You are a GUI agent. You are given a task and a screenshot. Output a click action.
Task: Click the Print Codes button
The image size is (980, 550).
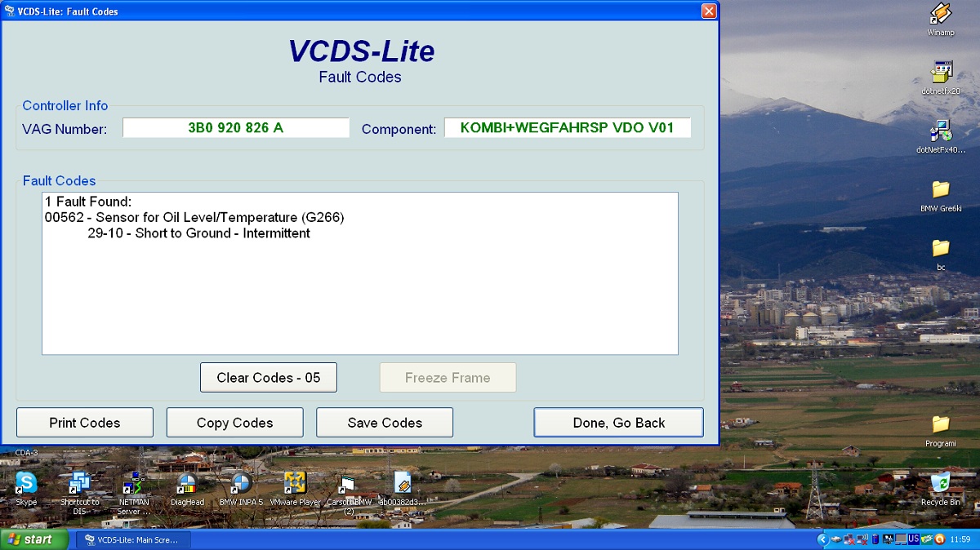[85, 423]
